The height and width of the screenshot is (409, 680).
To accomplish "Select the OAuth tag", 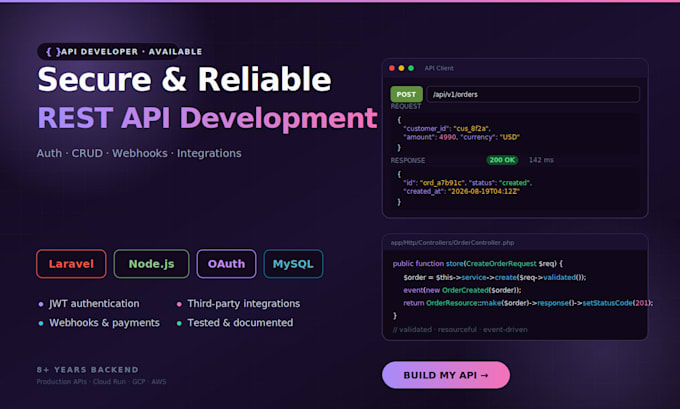I will click(x=226, y=264).
